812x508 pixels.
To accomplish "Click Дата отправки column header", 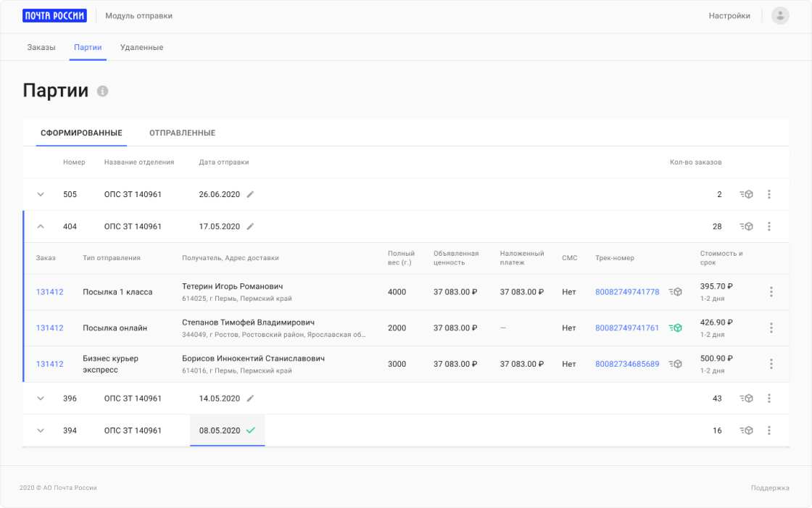I will tap(224, 162).
